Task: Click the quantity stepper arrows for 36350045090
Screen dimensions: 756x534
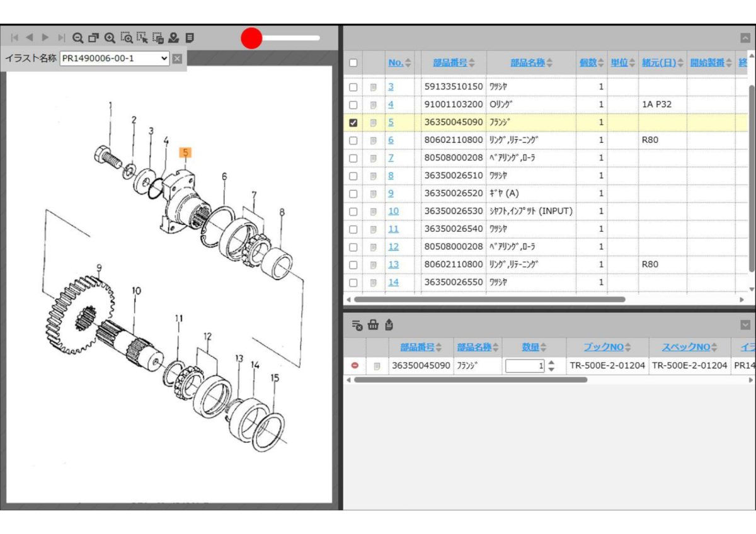Action: point(551,365)
